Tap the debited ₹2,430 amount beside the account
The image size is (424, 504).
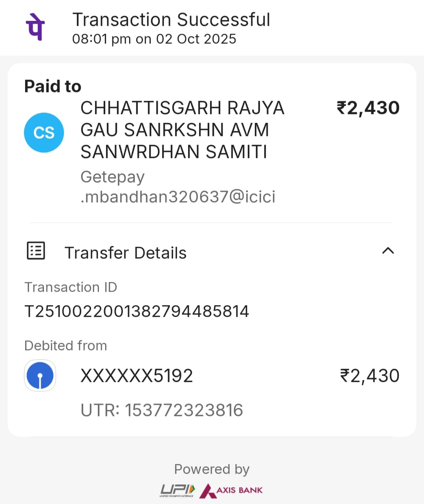(x=369, y=376)
